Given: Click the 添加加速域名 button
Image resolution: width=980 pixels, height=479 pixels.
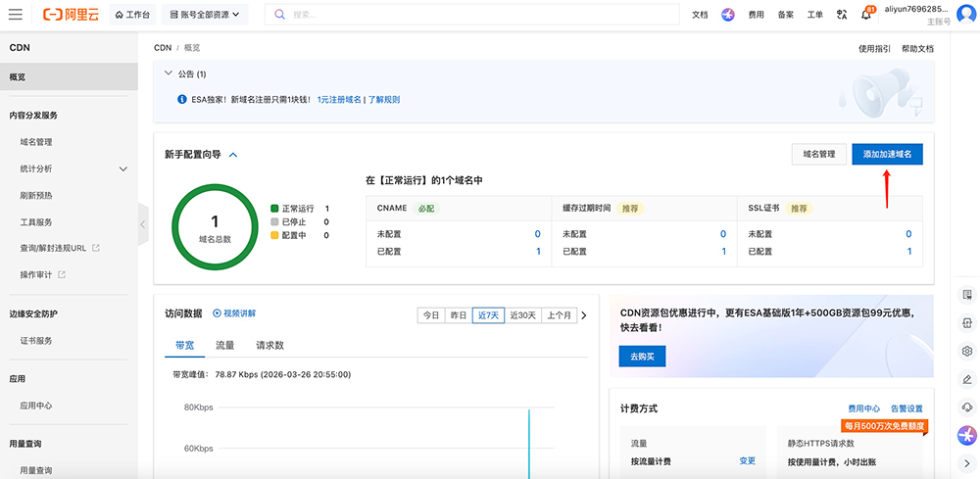Looking at the screenshot, I should [887, 154].
